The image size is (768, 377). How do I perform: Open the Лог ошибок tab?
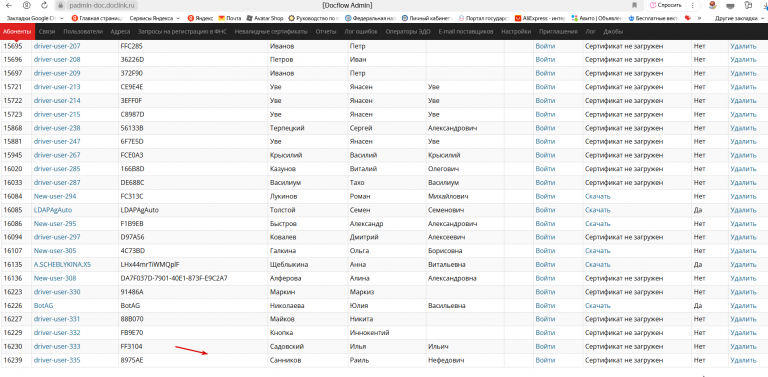[361, 31]
